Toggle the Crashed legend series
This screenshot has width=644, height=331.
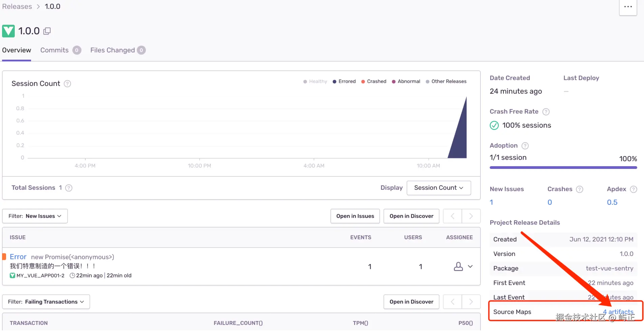pyautogui.click(x=374, y=81)
